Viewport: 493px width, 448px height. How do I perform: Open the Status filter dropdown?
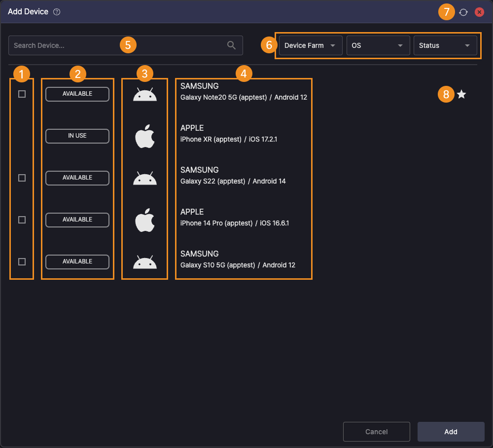pos(445,45)
